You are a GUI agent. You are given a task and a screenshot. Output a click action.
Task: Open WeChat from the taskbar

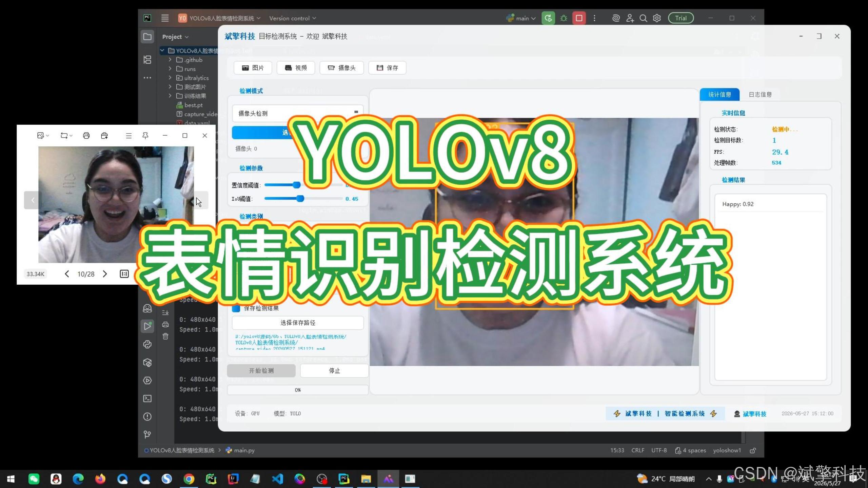tap(34, 479)
